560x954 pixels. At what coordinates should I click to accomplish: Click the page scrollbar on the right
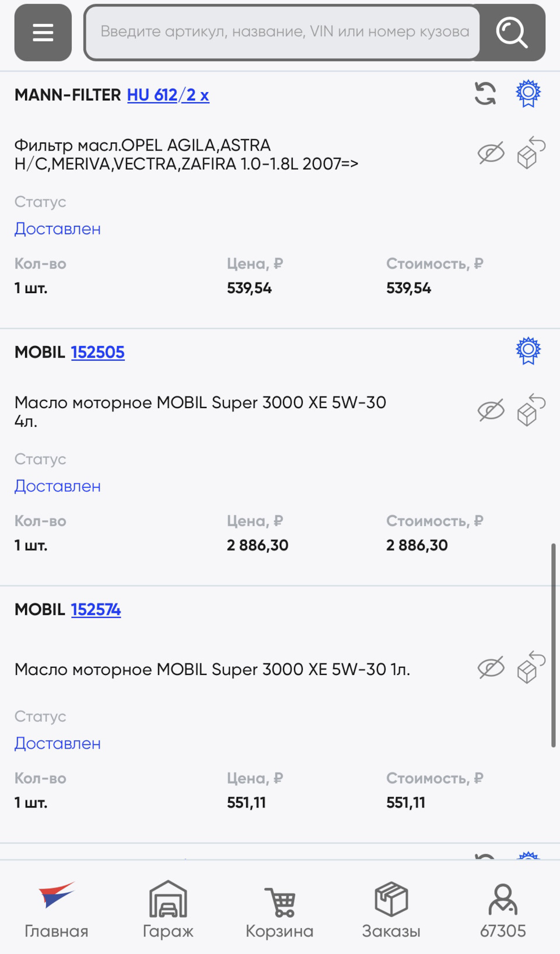[x=553, y=645]
